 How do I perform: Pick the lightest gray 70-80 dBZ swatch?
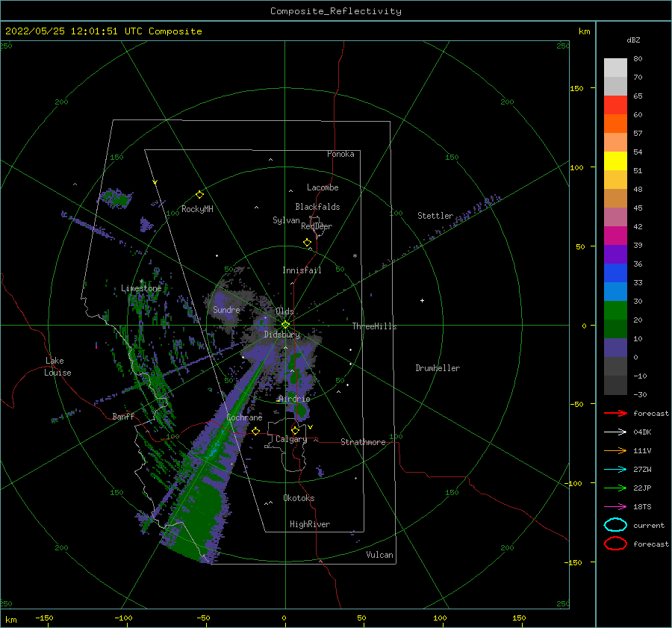pos(615,68)
